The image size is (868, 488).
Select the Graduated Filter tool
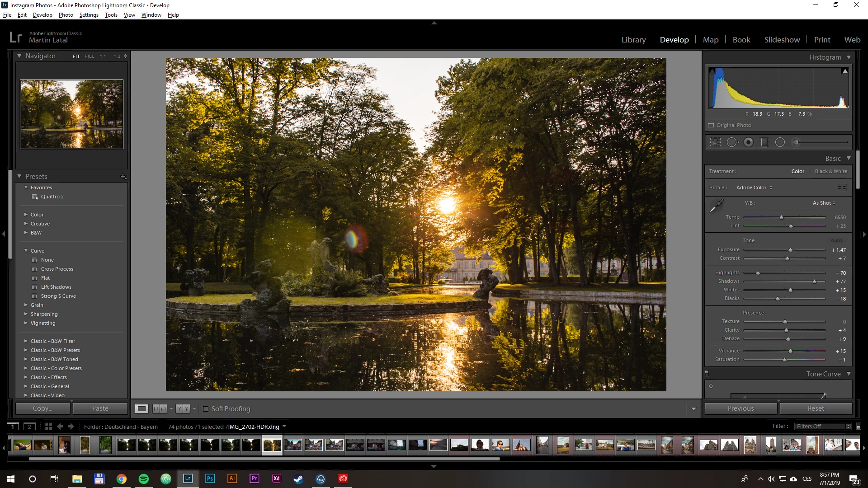coord(764,142)
